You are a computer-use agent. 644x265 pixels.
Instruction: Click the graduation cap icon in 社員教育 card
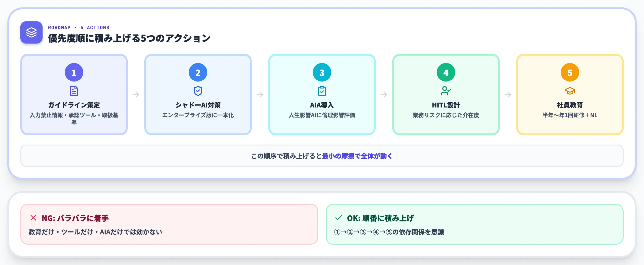tap(570, 91)
